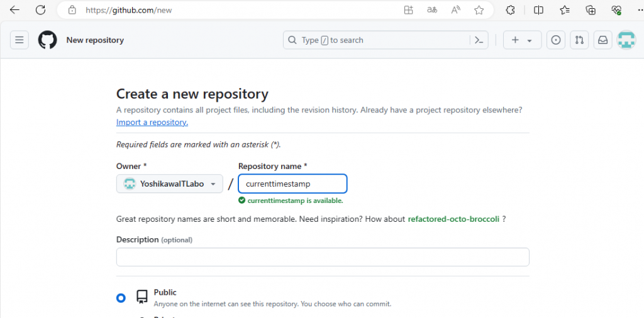The image size is (644, 318).
Task: Toggle browser split screen icon
Action: point(538,10)
